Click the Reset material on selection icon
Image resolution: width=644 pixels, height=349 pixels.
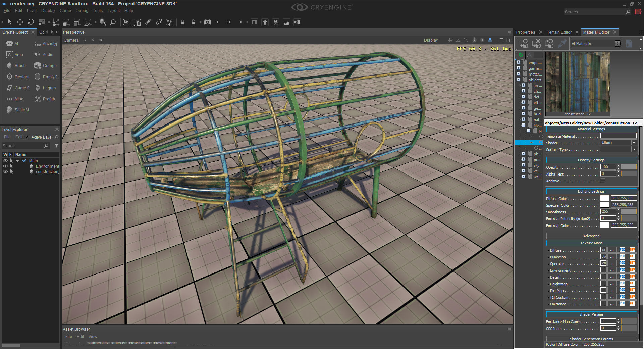(x=536, y=44)
